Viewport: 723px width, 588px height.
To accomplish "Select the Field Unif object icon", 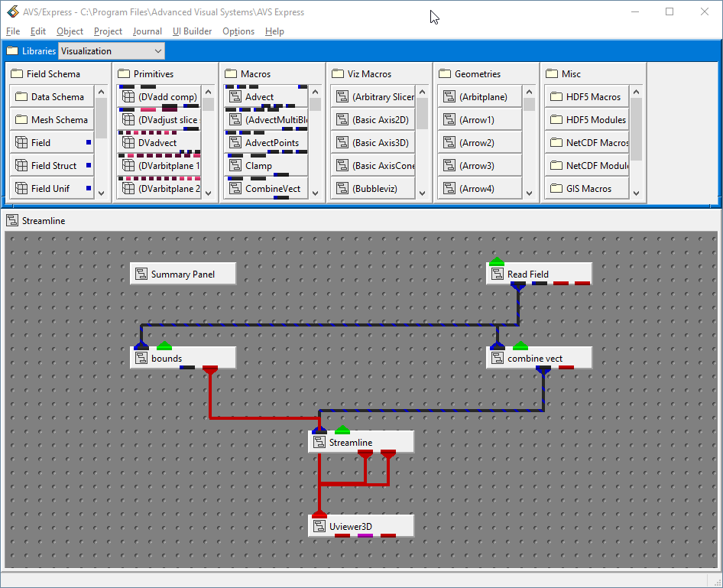I will [21, 188].
